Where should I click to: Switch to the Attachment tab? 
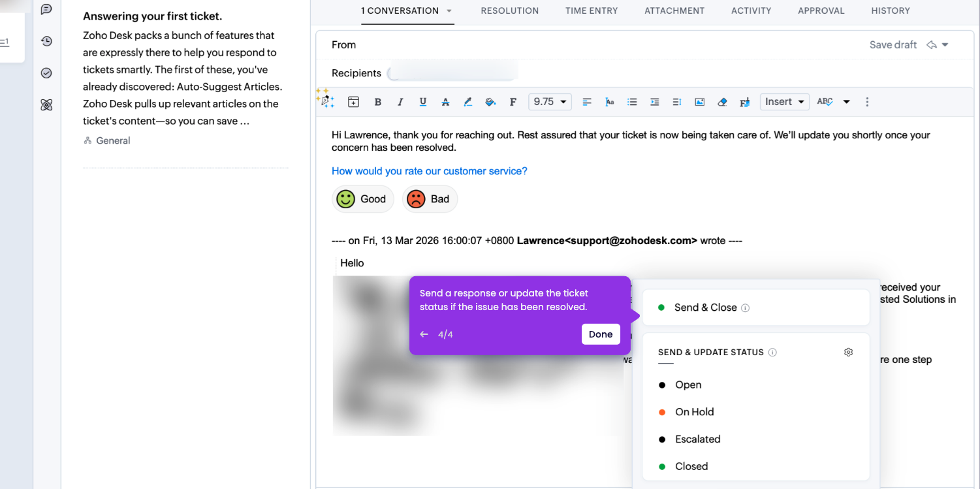(x=674, y=10)
